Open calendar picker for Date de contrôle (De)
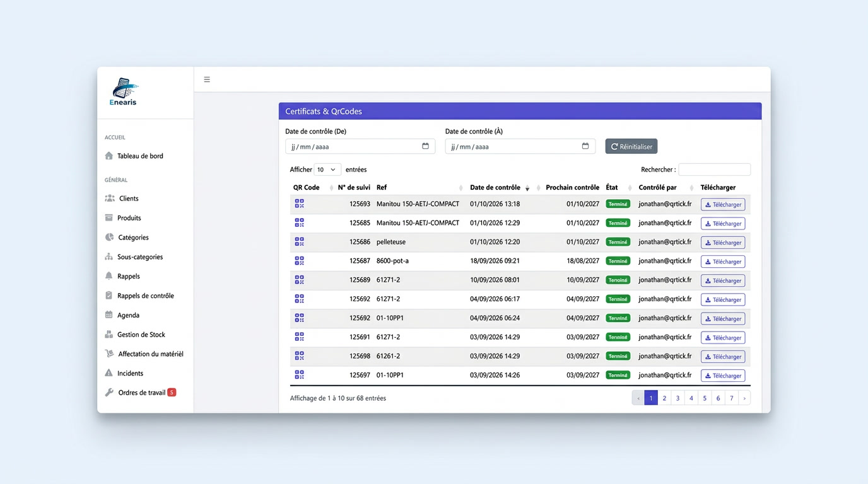868x484 pixels. coord(425,146)
